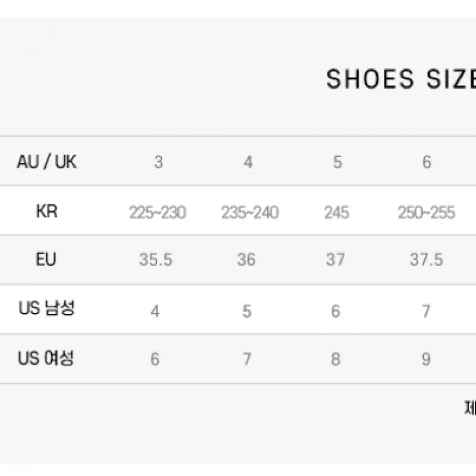This screenshot has width=476, height=476.
Task: Click the KR row label
Action: coord(46,211)
